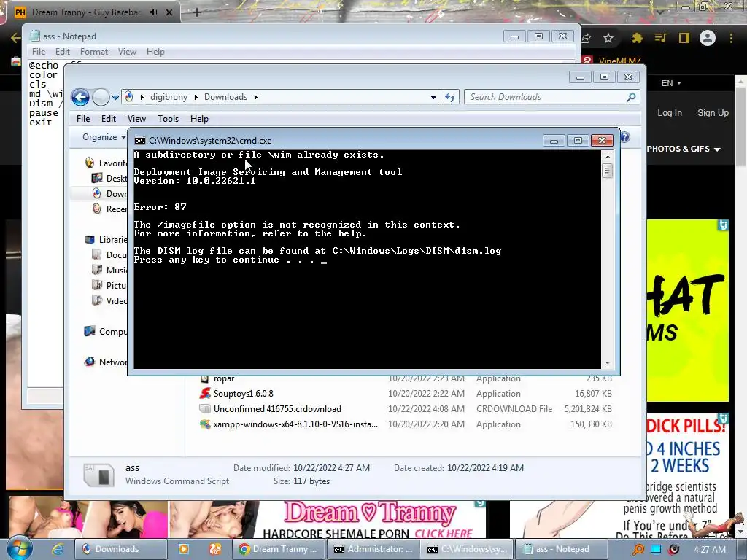The height and width of the screenshot is (560, 747).
Task: Select Recent Places icon in navigation pane
Action: point(97,209)
